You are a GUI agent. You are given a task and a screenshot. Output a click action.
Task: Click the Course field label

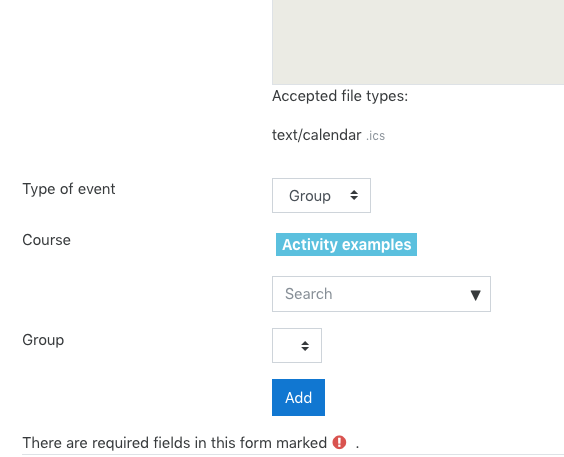click(46, 240)
